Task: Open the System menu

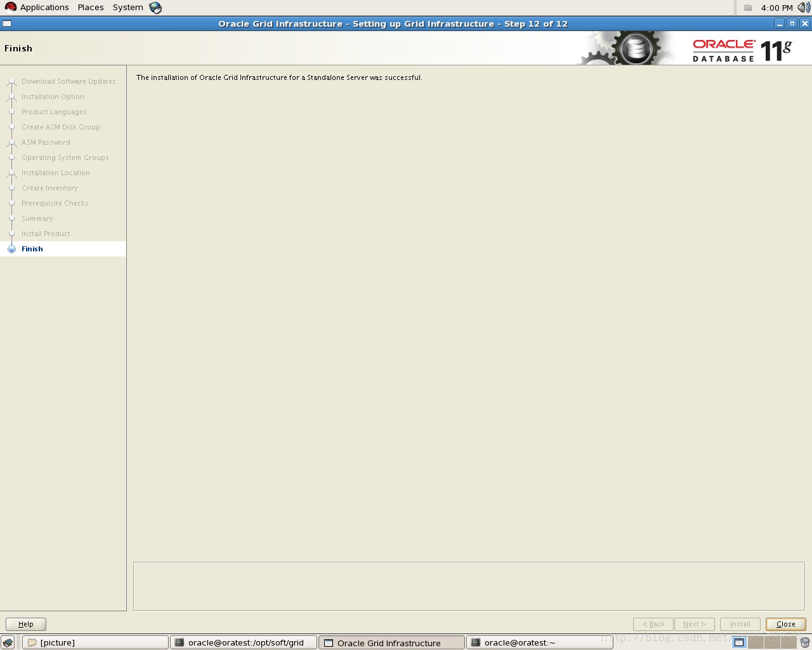Action: click(x=128, y=8)
